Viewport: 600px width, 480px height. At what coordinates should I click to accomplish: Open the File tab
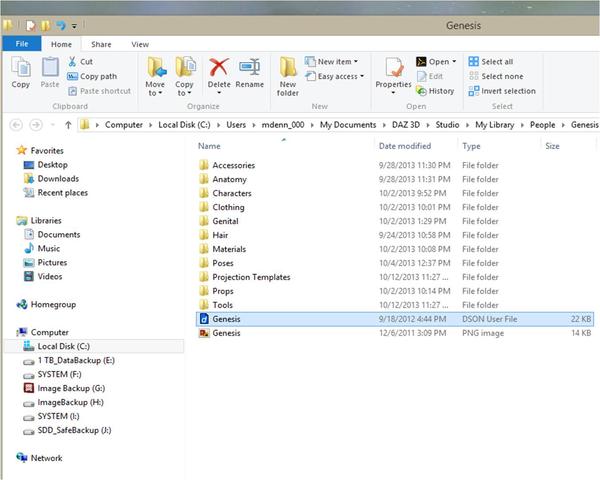pos(22,44)
